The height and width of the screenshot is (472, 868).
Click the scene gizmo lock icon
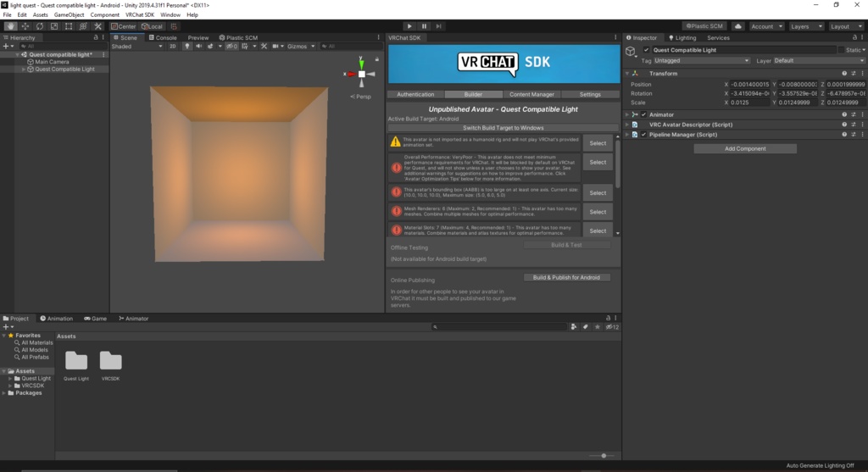(377, 58)
